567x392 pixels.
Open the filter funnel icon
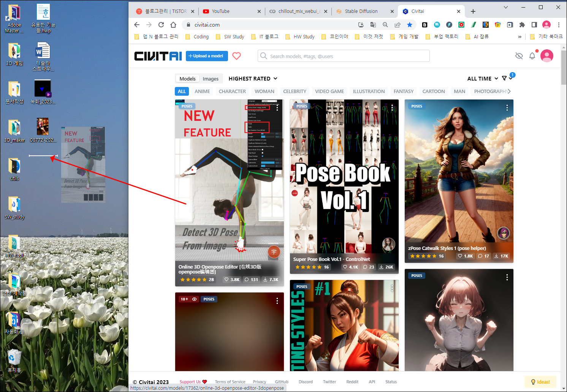(x=504, y=78)
